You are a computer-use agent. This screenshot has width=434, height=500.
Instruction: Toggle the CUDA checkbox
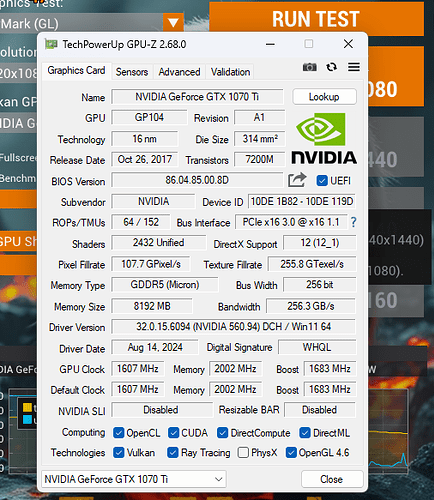[173, 433]
